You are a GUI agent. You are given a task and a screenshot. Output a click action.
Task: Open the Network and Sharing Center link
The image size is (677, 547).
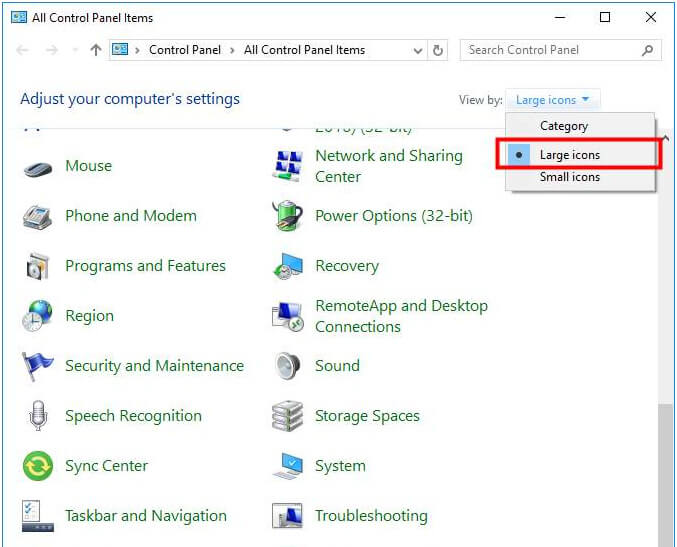click(389, 166)
